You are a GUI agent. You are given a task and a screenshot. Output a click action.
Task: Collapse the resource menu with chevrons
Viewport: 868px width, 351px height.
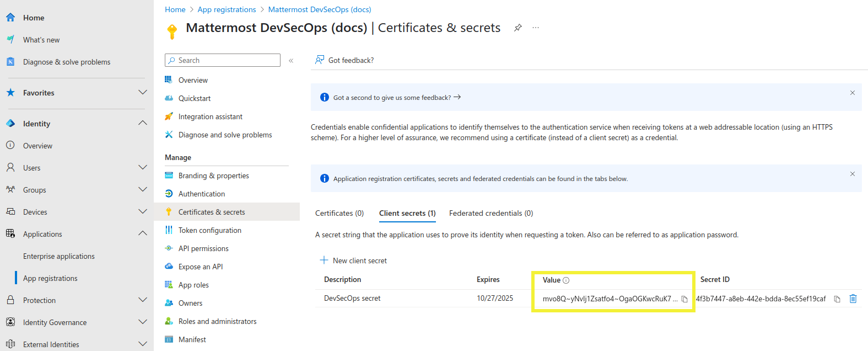(x=291, y=61)
